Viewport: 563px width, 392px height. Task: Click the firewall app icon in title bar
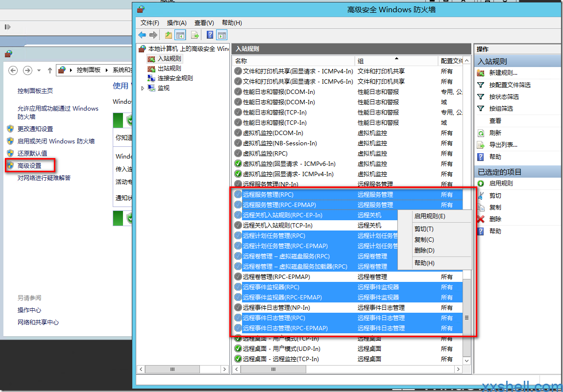pyautogui.click(x=141, y=9)
